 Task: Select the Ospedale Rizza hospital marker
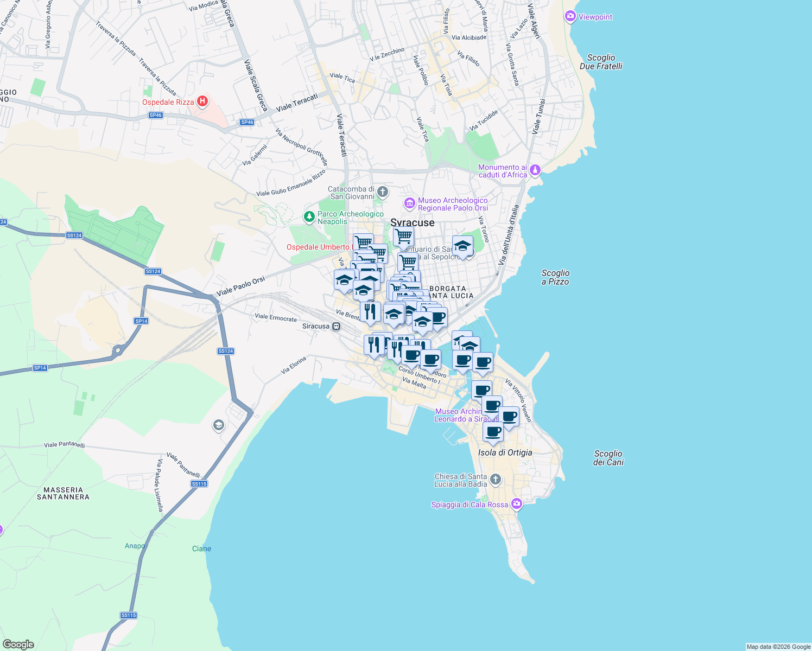(x=202, y=101)
